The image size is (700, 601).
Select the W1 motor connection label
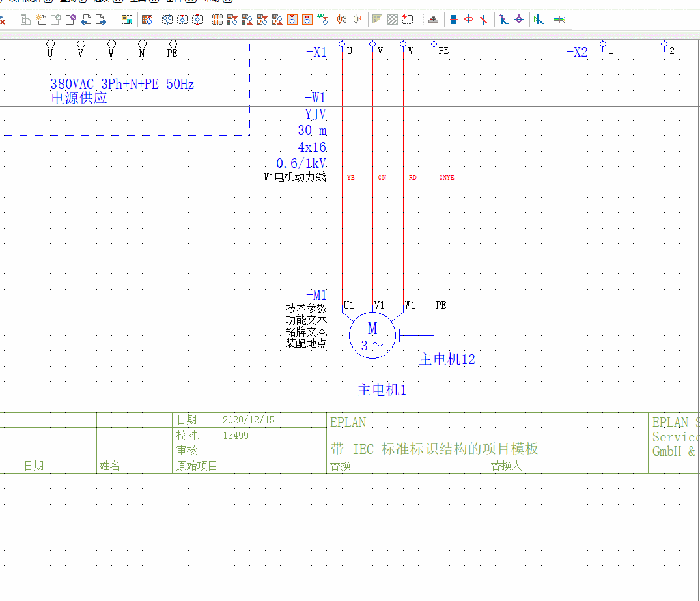(410, 305)
